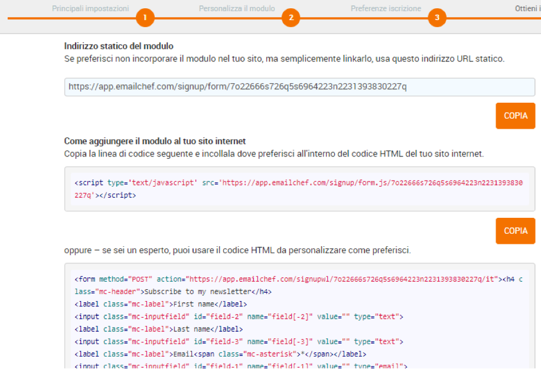Image resolution: width=541 pixels, height=392 pixels.
Task: Click the form method POST code line
Action: pyautogui.click(x=298, y=279)
